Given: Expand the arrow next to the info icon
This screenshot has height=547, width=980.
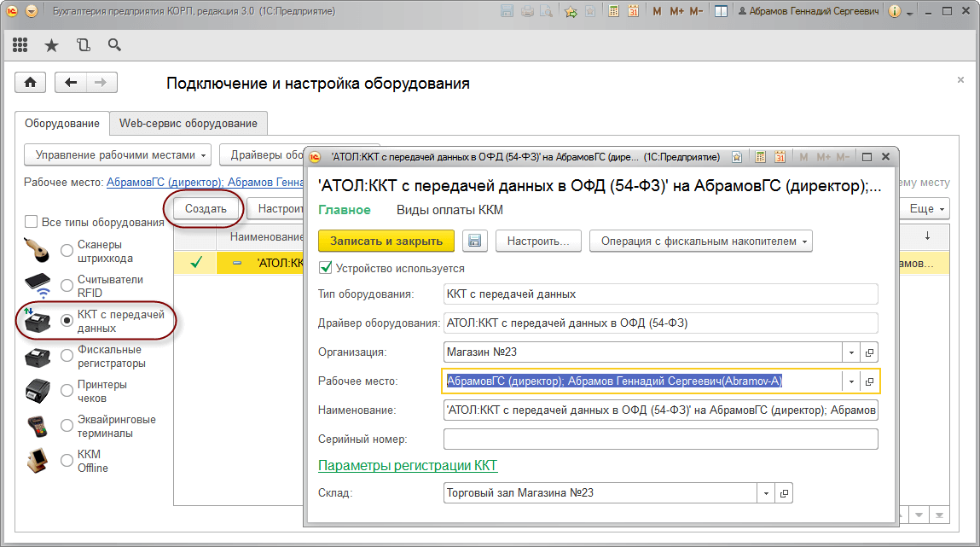Looking at the screenshot, I should (x=909, y=13).
